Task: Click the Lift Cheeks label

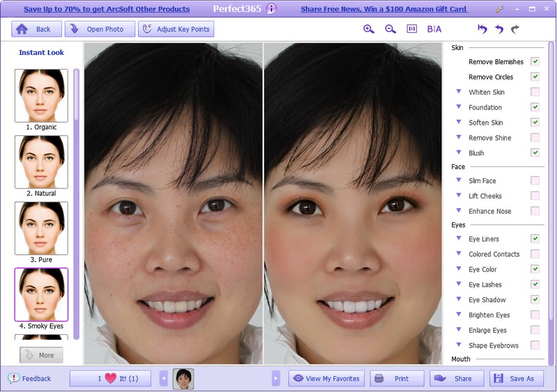Action: pyautogui.click(x=485, y=196)
